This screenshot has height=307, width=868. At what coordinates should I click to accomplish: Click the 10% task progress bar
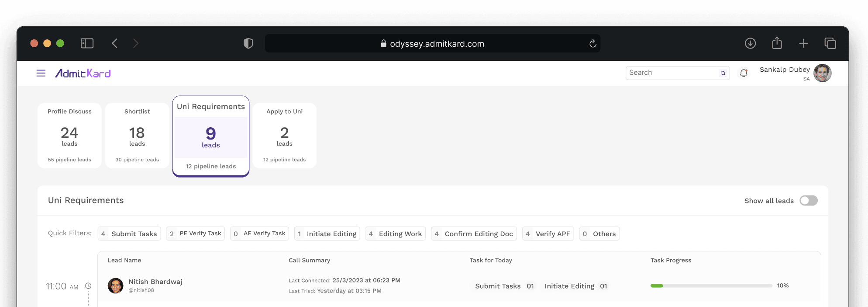tap(711, 286)
